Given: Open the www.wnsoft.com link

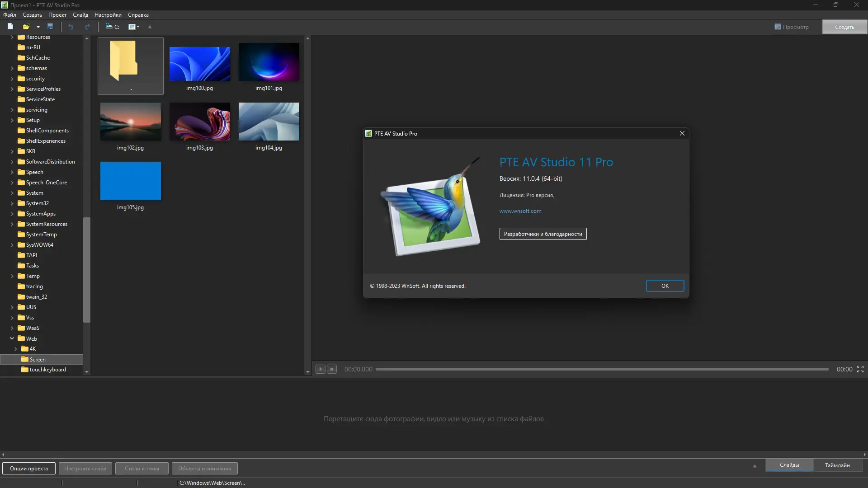Looking at the screenshot, I should click(520, 211).
